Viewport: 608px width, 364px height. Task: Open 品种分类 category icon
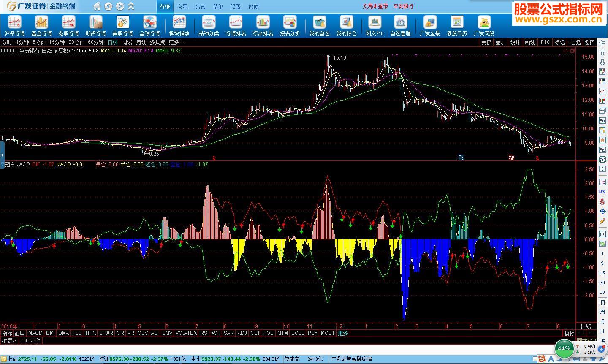[x=209, y=26]
